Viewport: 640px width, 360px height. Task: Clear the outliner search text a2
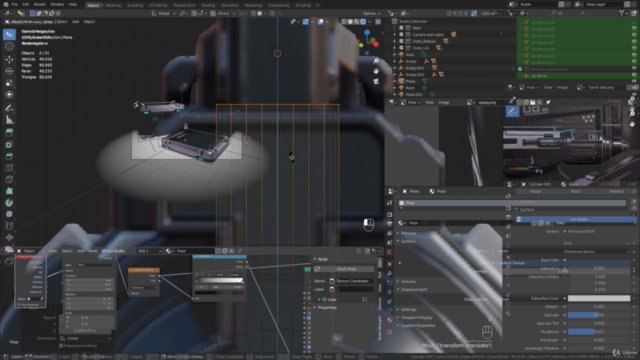click(582, 13)
